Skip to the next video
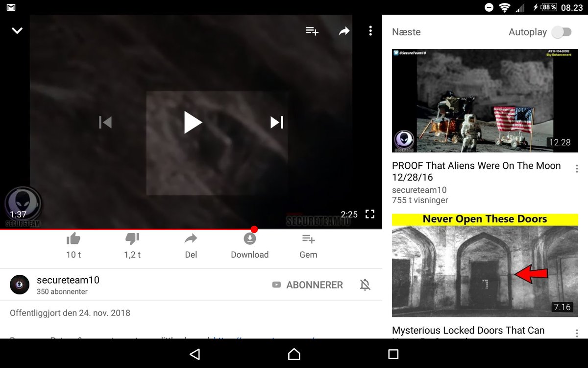 (277, 122)
